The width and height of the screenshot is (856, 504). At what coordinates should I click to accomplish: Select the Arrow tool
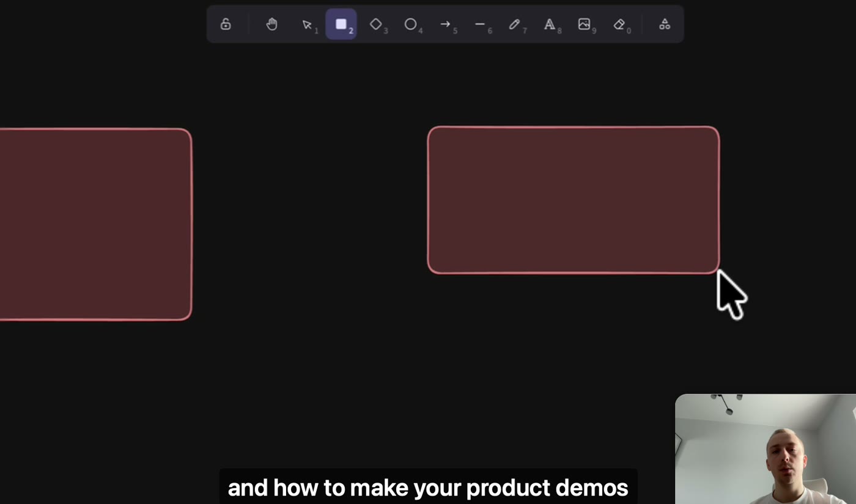[x=446, y=24]
